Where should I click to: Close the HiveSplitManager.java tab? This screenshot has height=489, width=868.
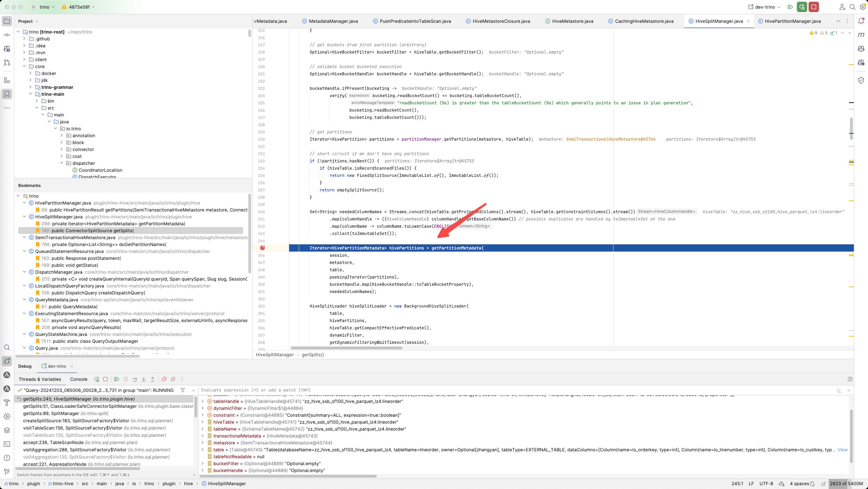(748, 21)
